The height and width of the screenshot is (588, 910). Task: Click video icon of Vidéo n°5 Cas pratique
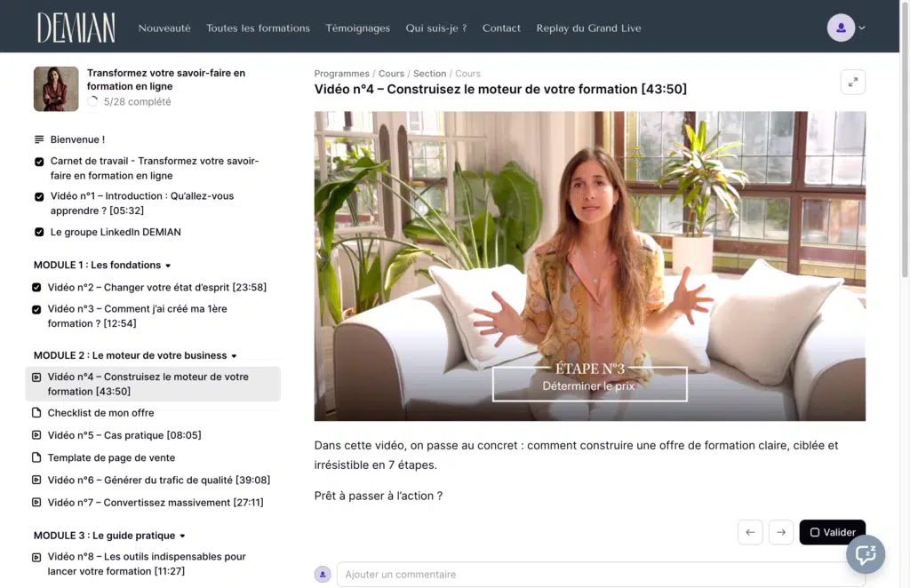pos(36,435)
